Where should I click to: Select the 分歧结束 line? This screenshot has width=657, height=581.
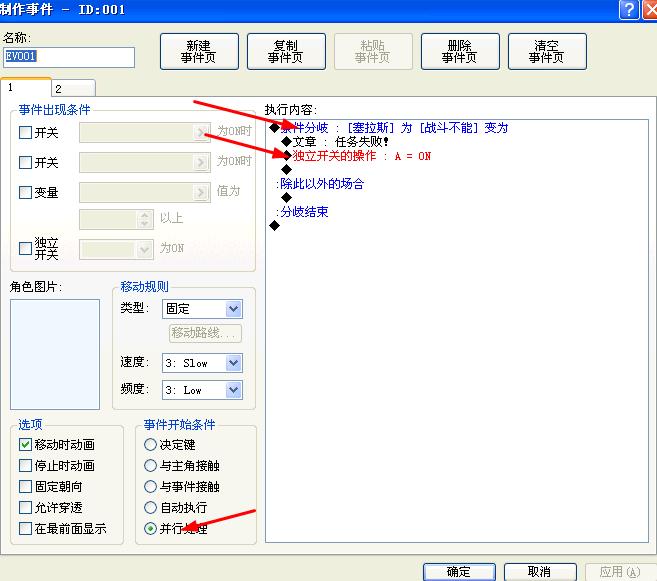coord(302,212)
